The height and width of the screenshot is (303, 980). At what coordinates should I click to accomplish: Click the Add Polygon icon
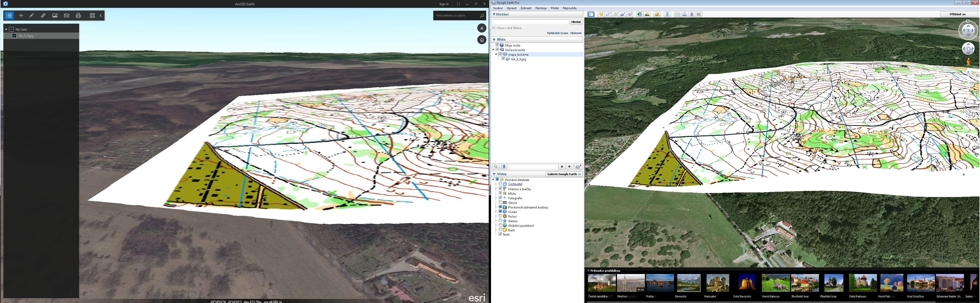point(608,14)
